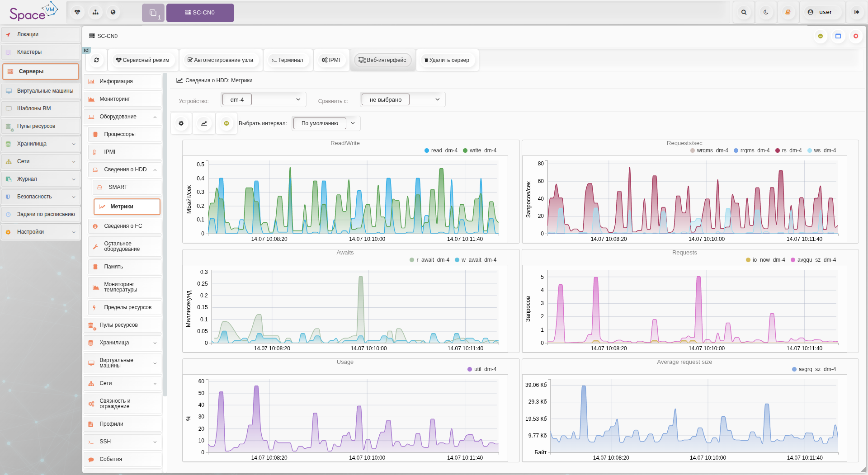Click the logout icon at top right

click(x=856, y=13)
